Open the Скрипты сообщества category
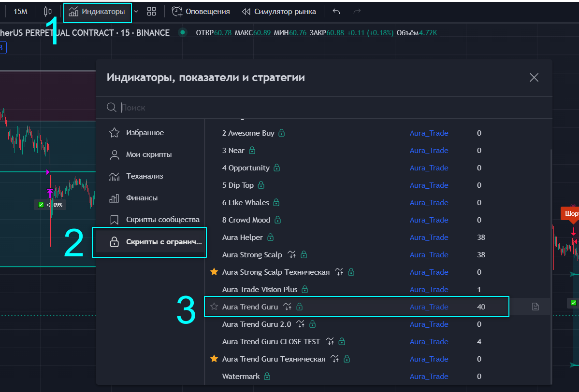The image size is (579, 392). pos(162,220)
